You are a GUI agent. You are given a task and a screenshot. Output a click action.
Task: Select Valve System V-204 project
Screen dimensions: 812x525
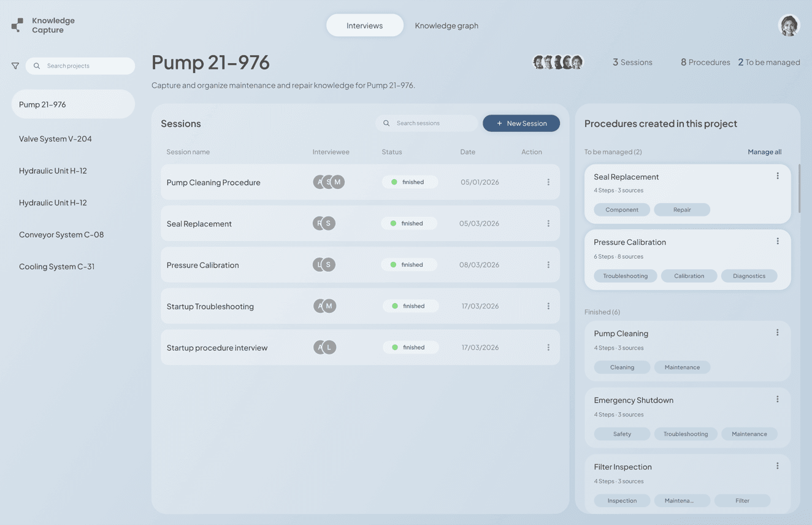pyautogui.click(x=55, y=139)
